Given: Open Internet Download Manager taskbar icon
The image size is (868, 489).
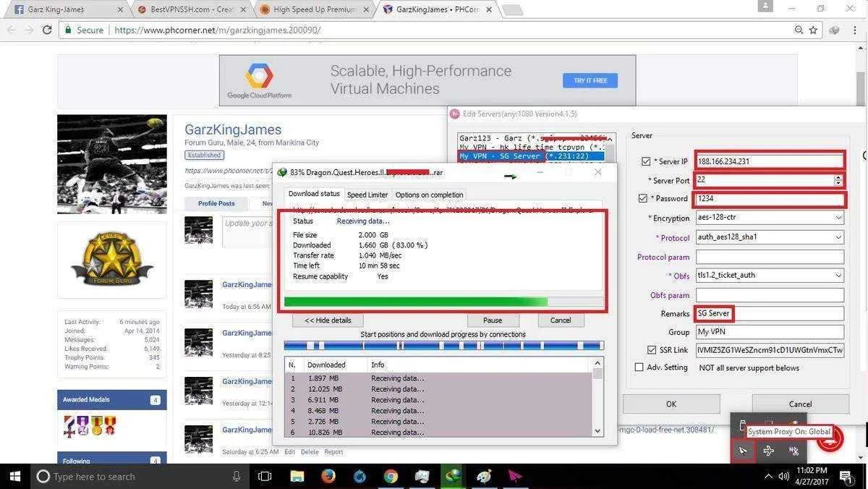Looking at the screenshot, I should [x=453, y=476].
